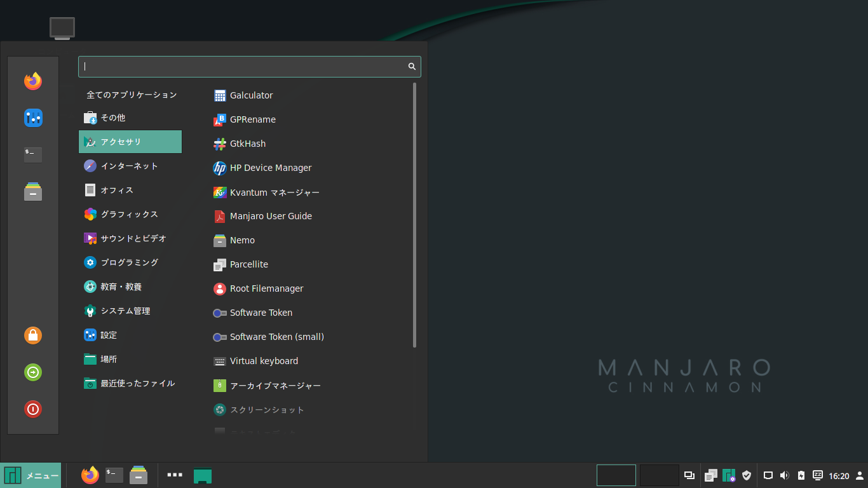Select 全てのアプリケーション category

pyautogui.click(x=130, y=95)
